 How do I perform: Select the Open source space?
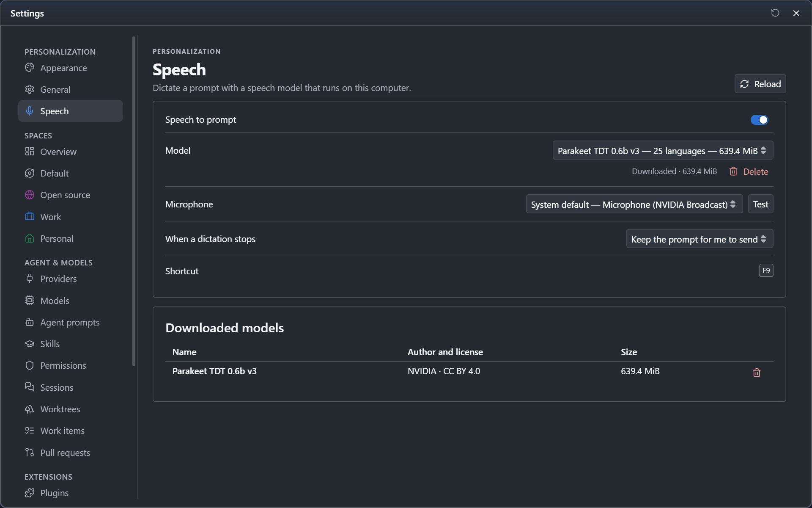pos(71,195)
